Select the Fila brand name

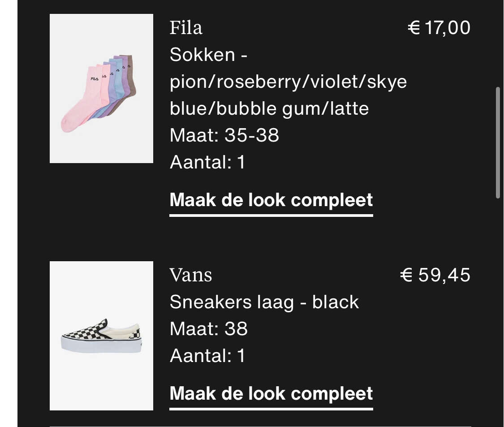tap(186, 28)
